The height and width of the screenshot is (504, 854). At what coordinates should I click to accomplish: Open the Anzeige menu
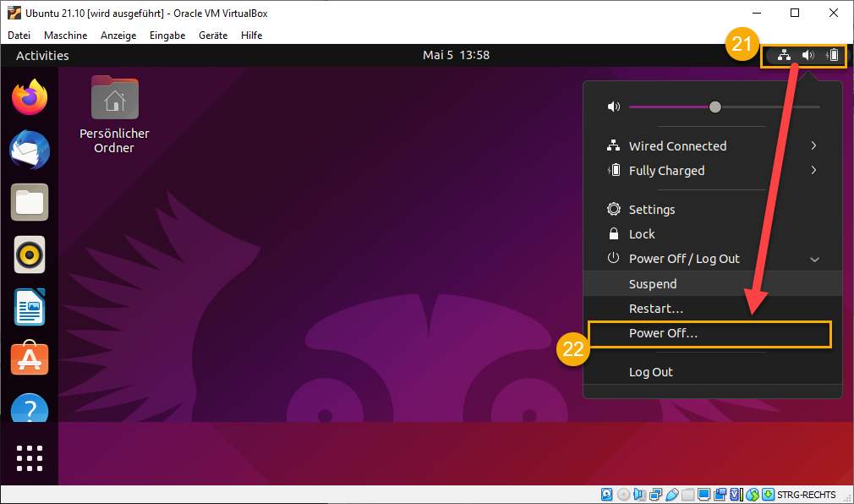[118, 35]
